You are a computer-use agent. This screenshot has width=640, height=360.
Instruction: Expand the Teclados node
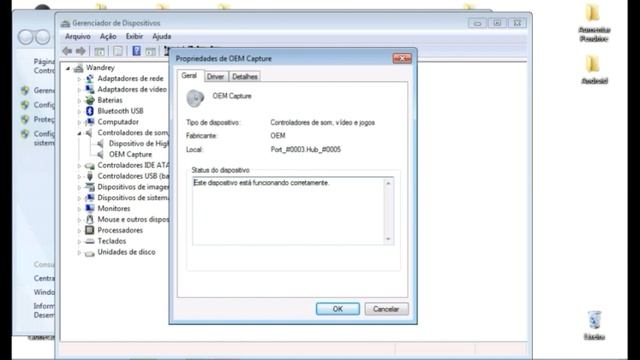(79, 241)
